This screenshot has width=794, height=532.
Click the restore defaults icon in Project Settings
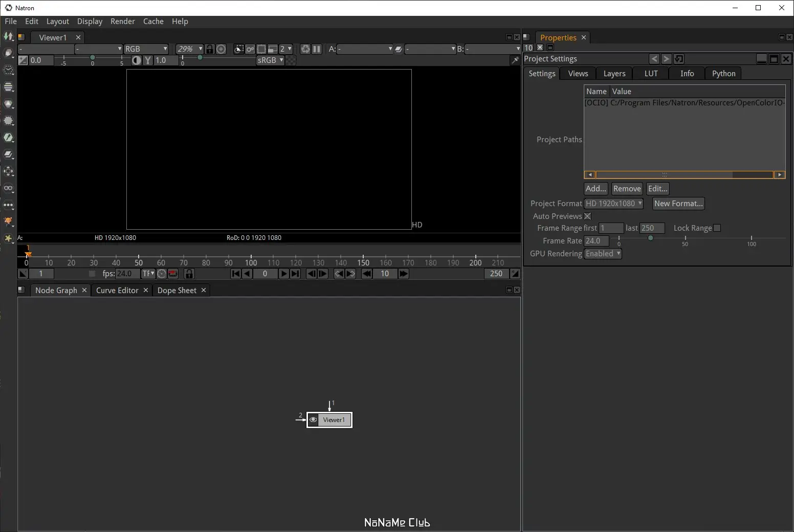(x=679, y=59)
